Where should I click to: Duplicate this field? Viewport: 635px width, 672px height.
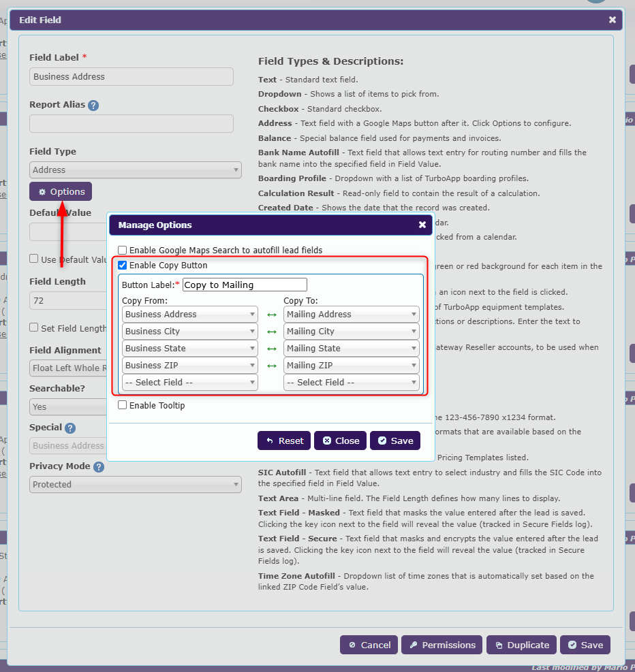coord(521,645)
